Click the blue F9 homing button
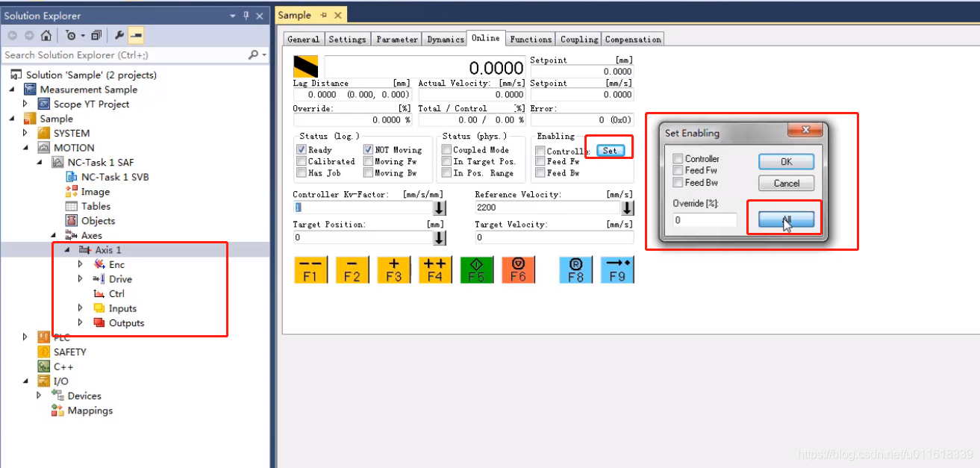 [x=617, y=269]
